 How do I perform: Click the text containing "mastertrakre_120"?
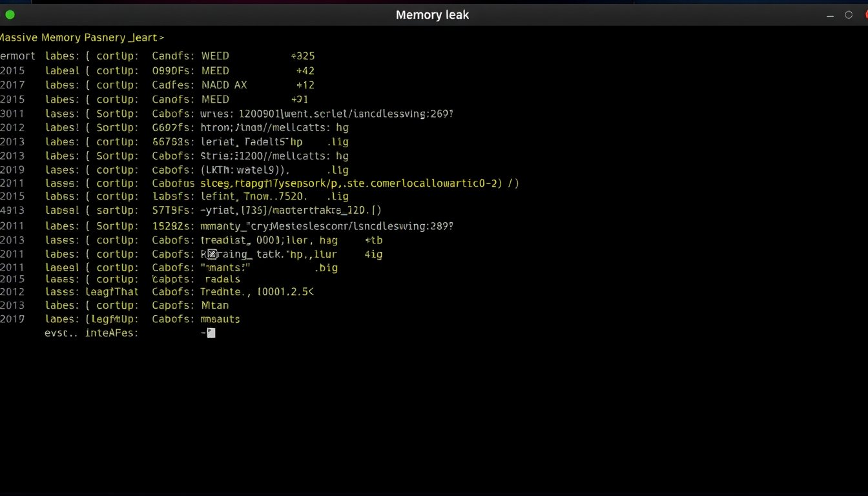291,211
